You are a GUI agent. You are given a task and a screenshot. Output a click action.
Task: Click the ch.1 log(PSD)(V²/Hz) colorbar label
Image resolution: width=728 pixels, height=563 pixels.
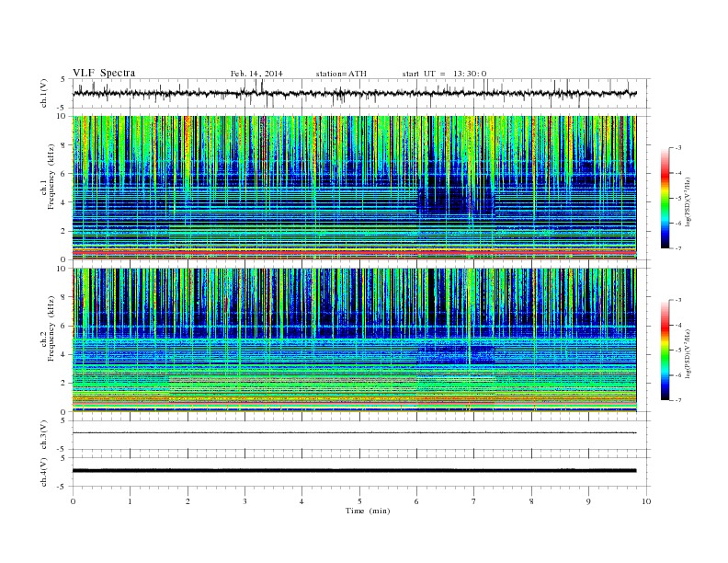pyautogui.click(x=688, y=201)
